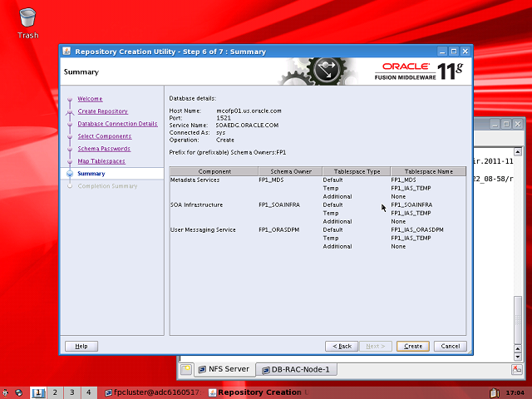The height and width of the screenshot is (399, 532).
Task: Open Database Connection Details step
Action: pyautogui.click(x=117, y=124)
